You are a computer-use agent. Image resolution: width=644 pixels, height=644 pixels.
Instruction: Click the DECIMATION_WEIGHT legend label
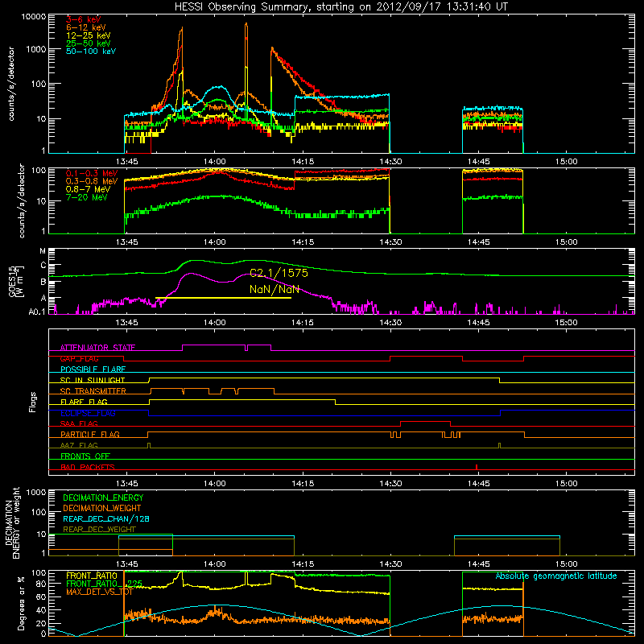[102, 508]
